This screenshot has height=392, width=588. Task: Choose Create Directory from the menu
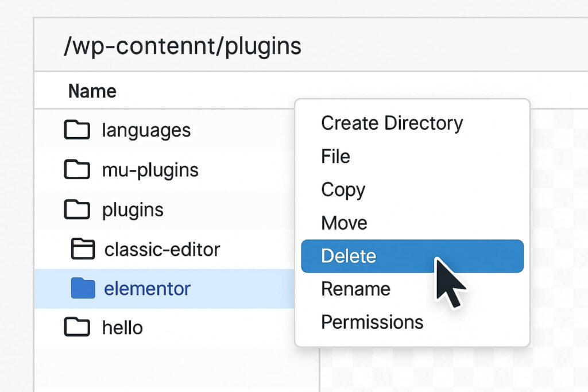pyautogui.click(x=392, y=123)
